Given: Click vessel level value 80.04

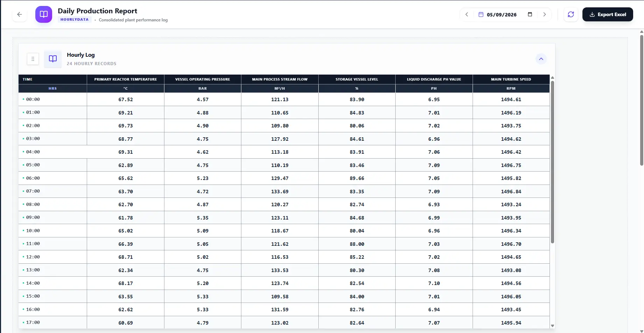Looking at the screenshot, I should click(357, 231).
